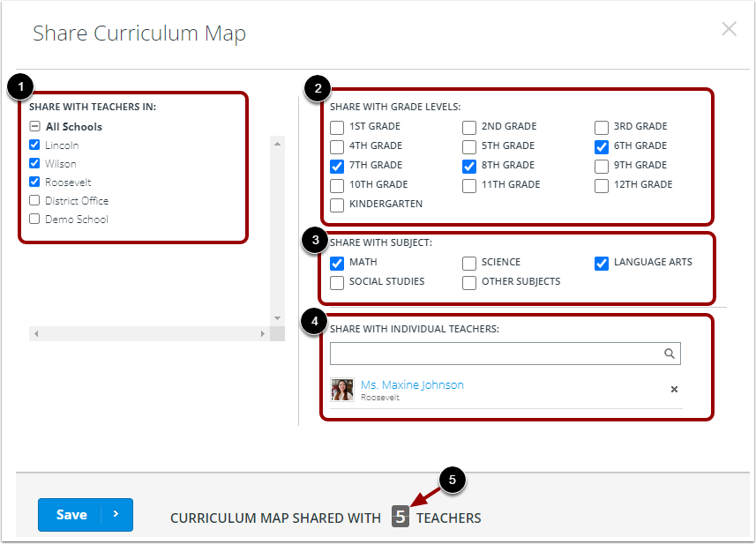This screenshot has width=756, height=544.
Task: Click the Save button arrow icon
Action: point(116,514)
